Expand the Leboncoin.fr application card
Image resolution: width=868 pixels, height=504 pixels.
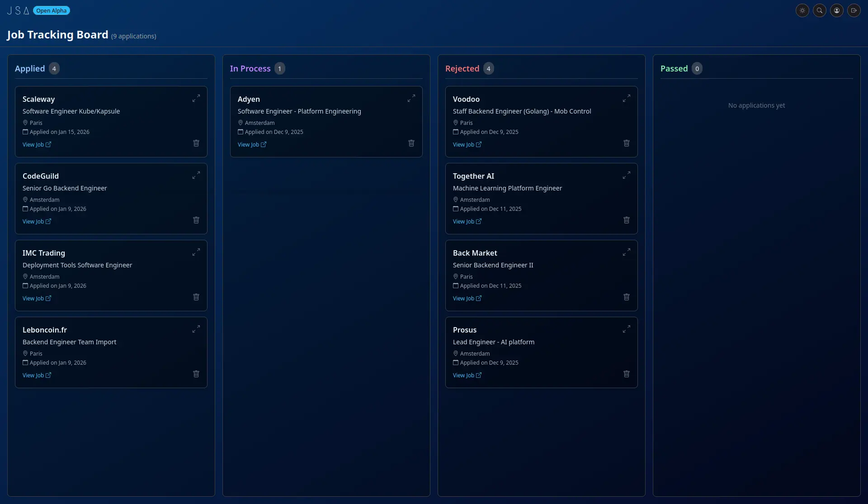pos(196,329)
